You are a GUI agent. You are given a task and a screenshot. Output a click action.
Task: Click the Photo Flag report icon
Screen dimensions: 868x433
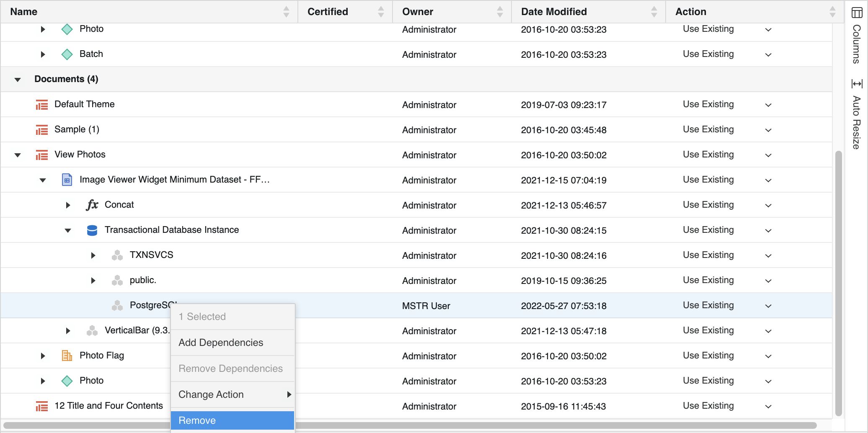coord(67,356)
